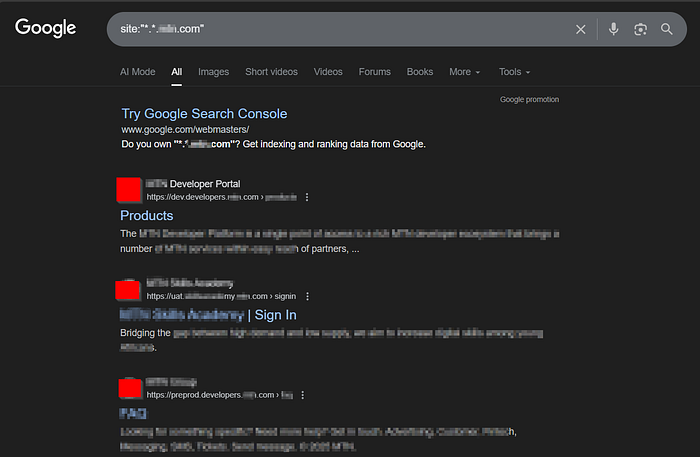The height and width of the screenshot is (457, 700).
Task: Switch to AI Mode tab
Action: (138, 72)
